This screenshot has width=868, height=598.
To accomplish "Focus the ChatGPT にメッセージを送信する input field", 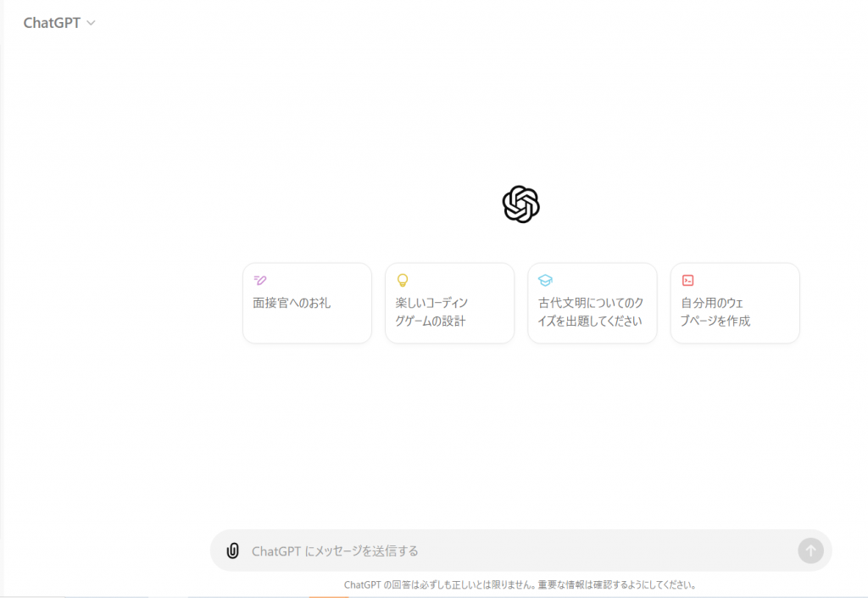I will (520, 550).
